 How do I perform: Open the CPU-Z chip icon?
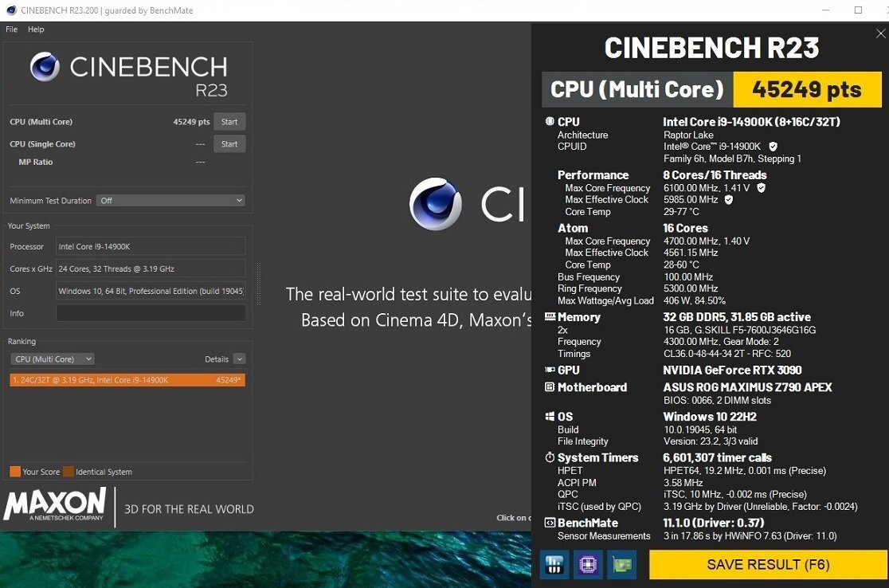(588, 564)
